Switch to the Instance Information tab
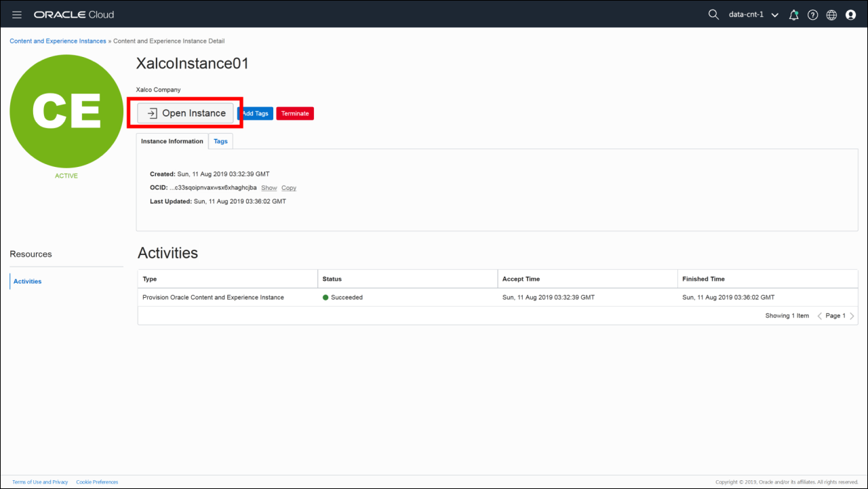The height and width of the screenshot is (489, 868). tap(172, 141)
